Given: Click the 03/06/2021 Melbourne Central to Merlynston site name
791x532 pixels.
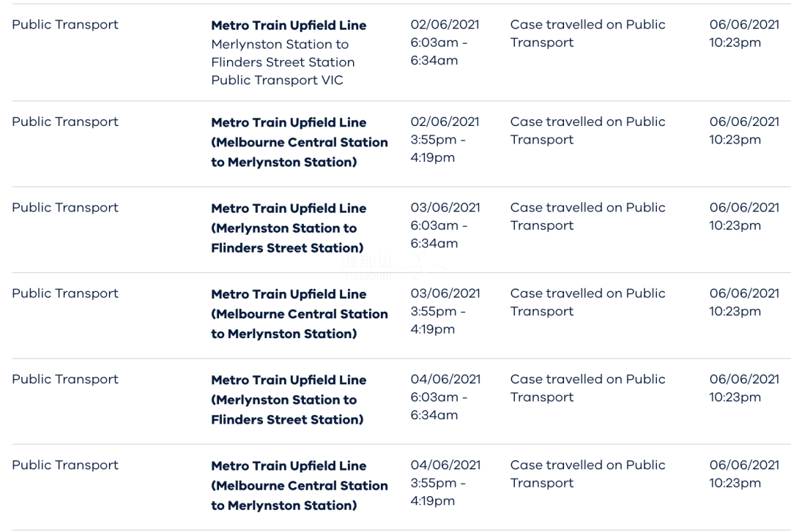Looking at the screenshot, I should click(x=299, y=314).
